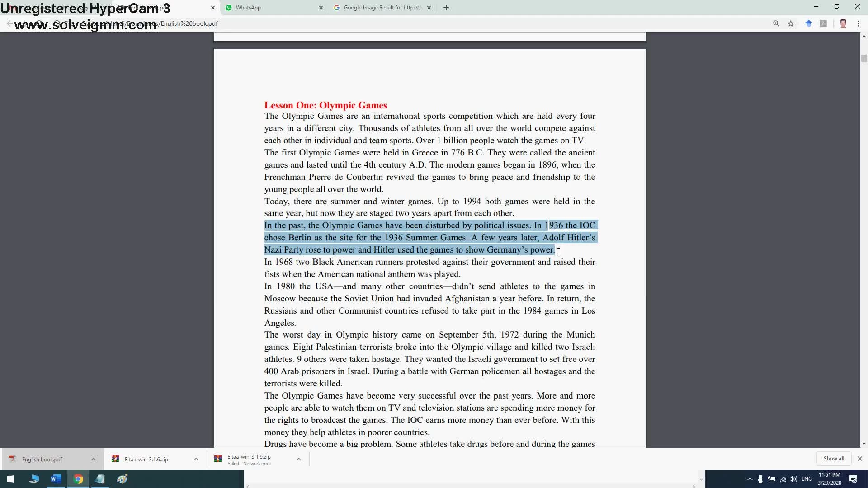Click the scroll up arrow on page scrollbar
This screenshot has height=488, width=868.
864,36
